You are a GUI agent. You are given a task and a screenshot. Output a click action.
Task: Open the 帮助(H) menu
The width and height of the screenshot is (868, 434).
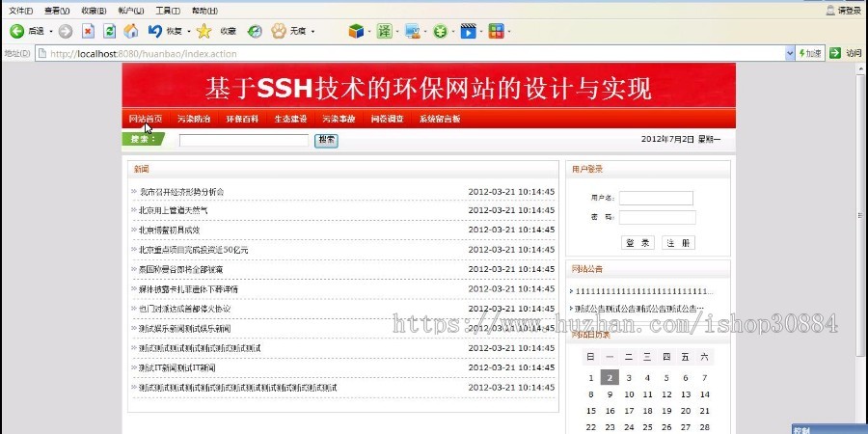[204, 11]
